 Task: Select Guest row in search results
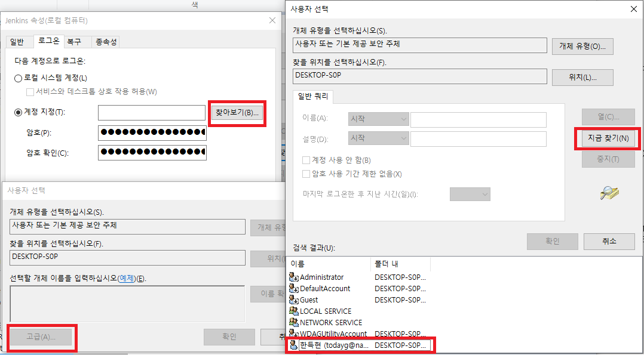pos(360,300)
